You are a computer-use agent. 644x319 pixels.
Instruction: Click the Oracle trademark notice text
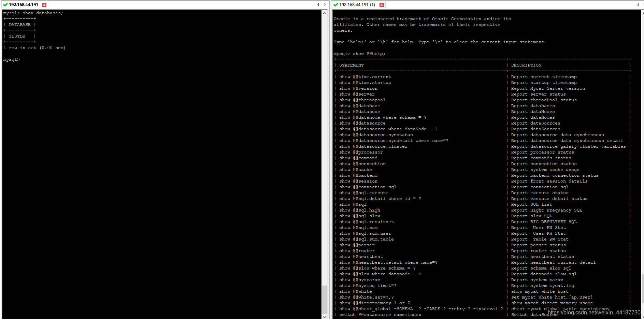click(422, 25)
